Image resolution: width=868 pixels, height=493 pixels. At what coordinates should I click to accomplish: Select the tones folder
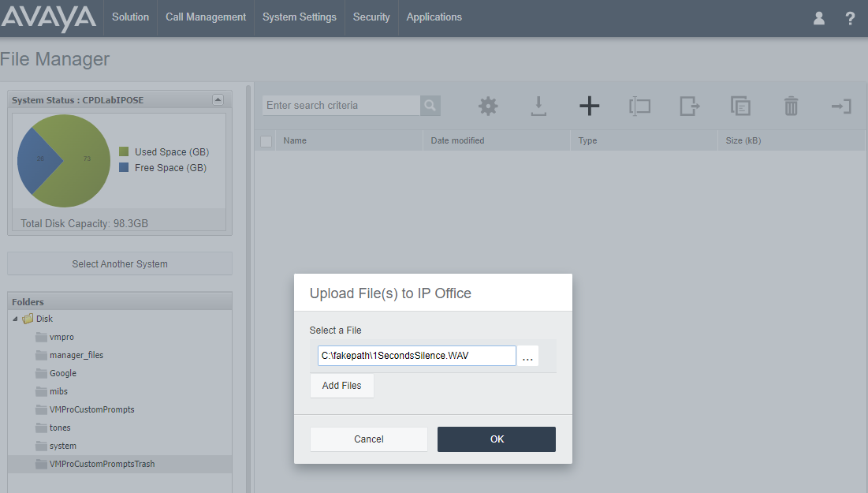[x=60, y=428]
